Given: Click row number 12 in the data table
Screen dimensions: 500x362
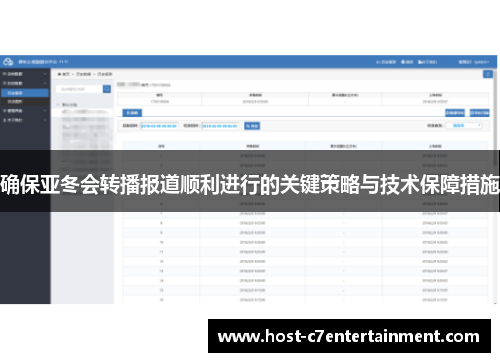Looking at the screenshot, I should (x=305, y=261).
